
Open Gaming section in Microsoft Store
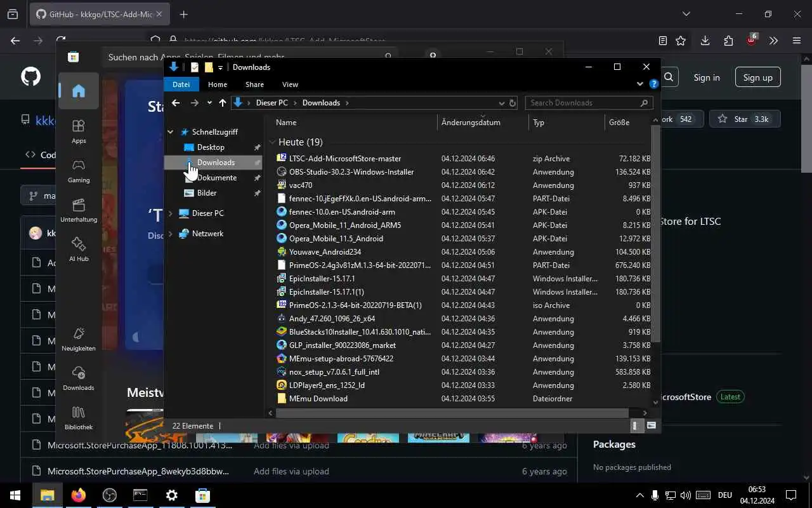coord(79,171)
